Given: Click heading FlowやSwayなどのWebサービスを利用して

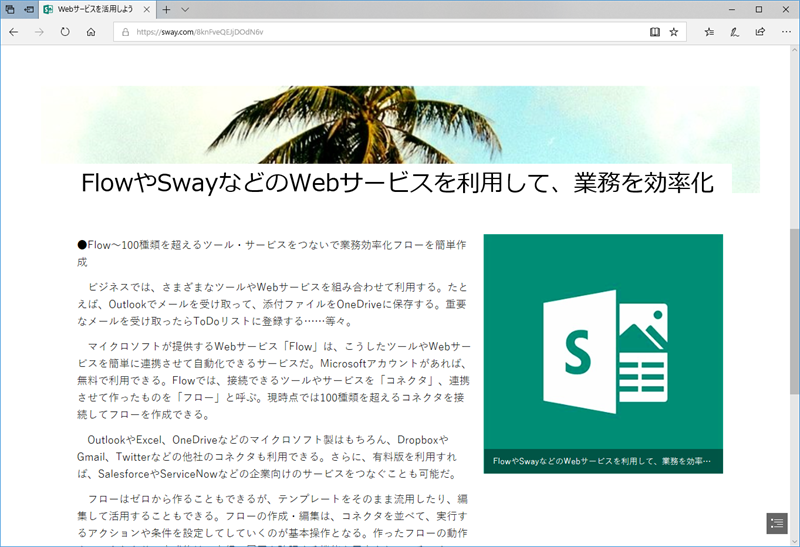Looking at the screenshot, I should 397,183.
